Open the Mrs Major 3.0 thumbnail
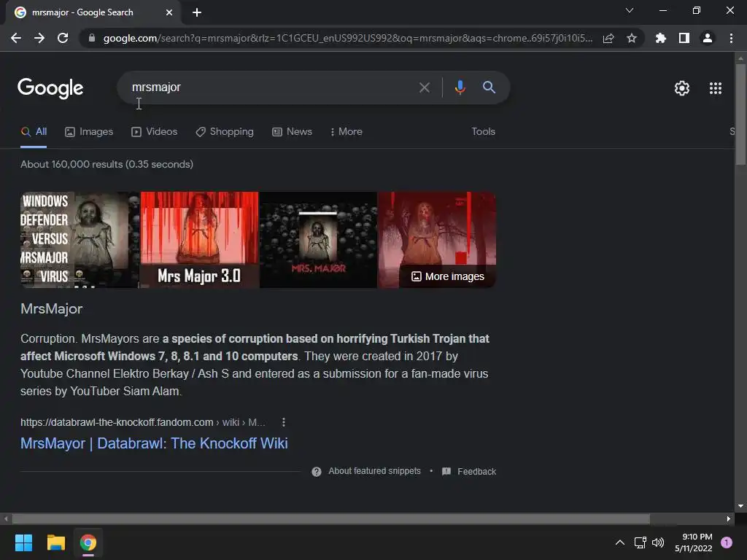 [200, 240]
